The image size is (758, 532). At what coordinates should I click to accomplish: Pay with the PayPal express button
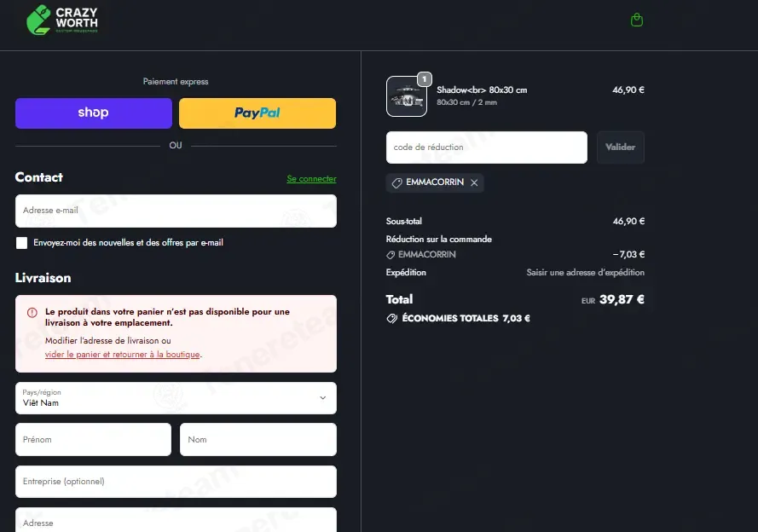(257, 113)
